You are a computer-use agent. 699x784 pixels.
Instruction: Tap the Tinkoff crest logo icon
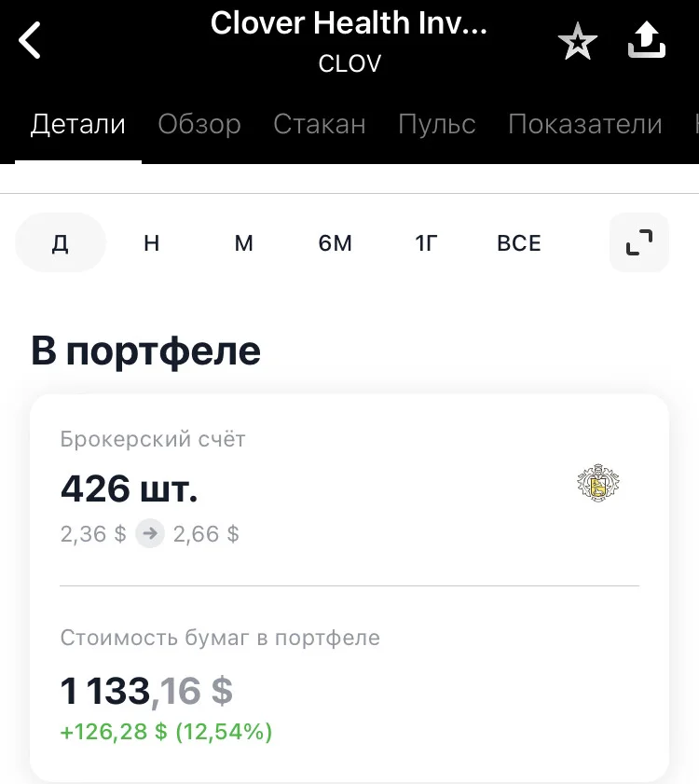coord(598,483)
